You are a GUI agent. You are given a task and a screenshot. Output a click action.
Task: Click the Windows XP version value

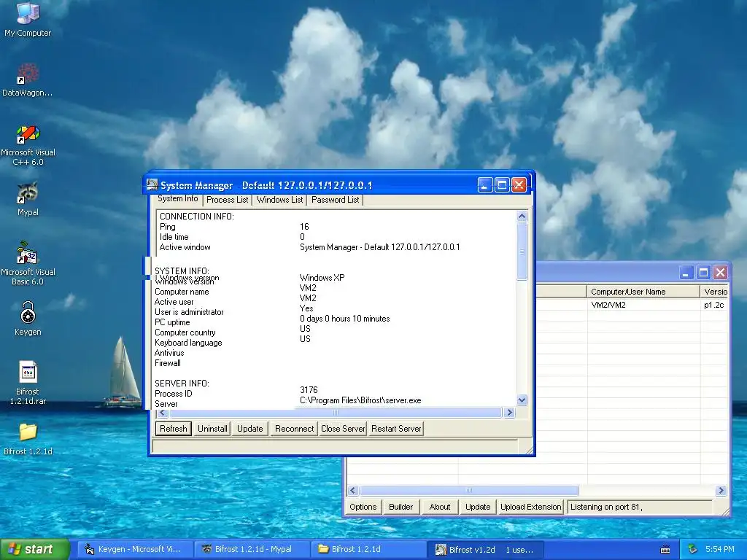[322, 278]
